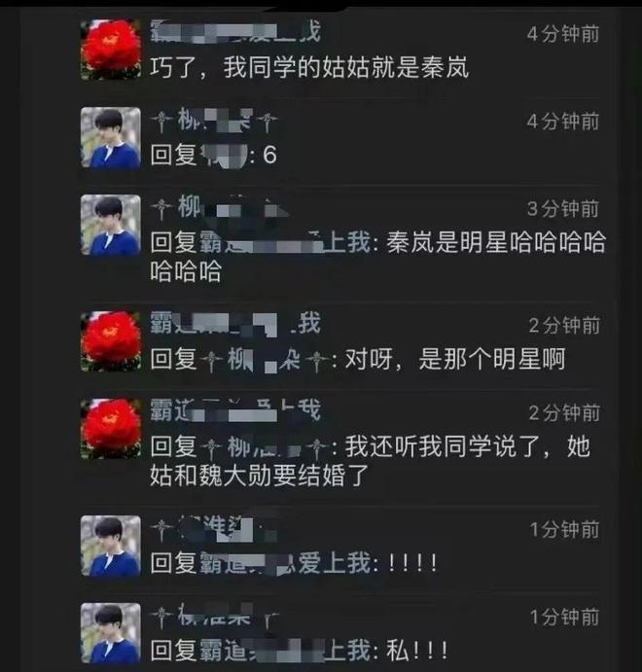Open avatar next to "秦岚是明星哈哈" reply
This screenshot has width=642, height=672.
point(111,225)
